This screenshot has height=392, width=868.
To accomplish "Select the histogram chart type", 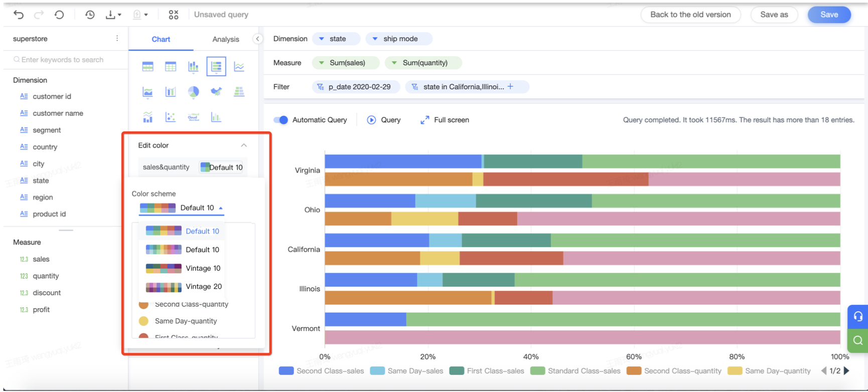I will click(x=216, y=117).
